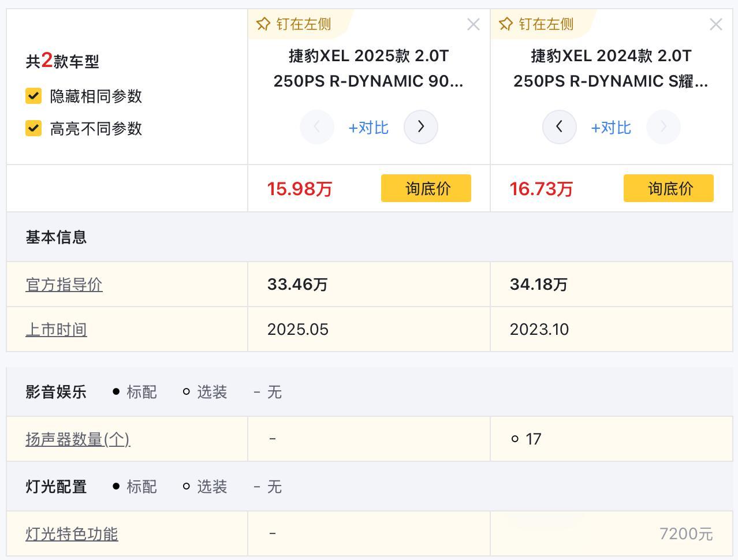The width and height of the screenshot is (738, 560).
Task: Click the 捷豹XEL 2025款 model title
Action: pyautogui.click(x=368, y=69)
